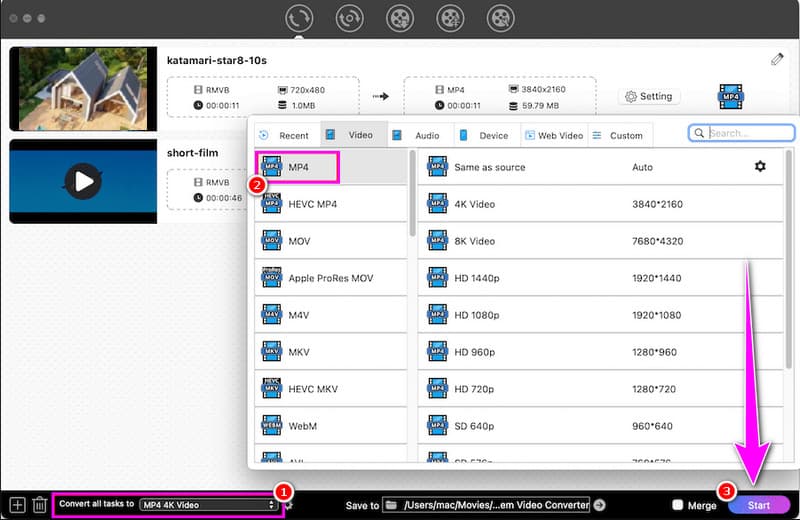Click the pencil edit icon for katamari-star8-10s
The image size is (800, 520).
click(777, 60)
